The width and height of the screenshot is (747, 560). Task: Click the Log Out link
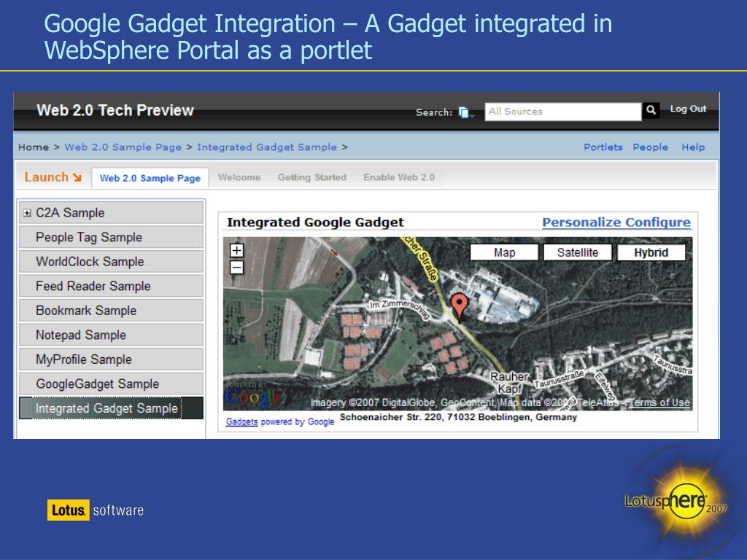688,109
